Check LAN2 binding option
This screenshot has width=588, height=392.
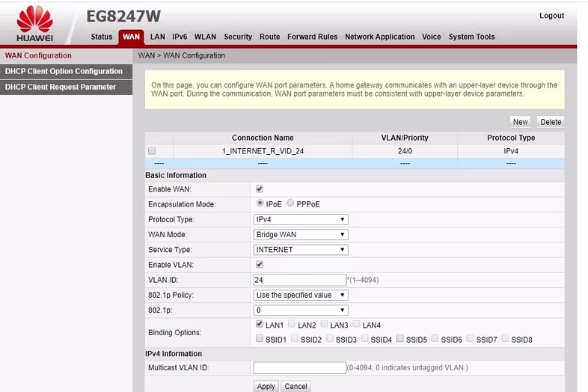coord(292,324)
